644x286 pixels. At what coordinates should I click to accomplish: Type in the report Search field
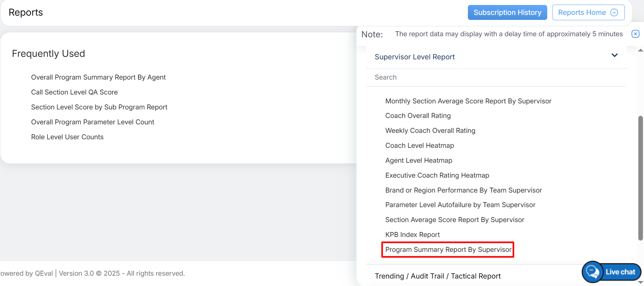point(496,77)
